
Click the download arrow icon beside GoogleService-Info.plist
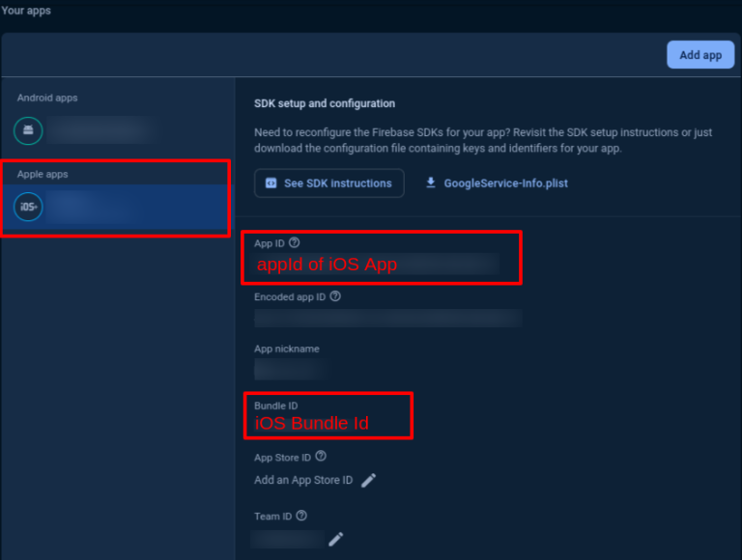(431, 182)
